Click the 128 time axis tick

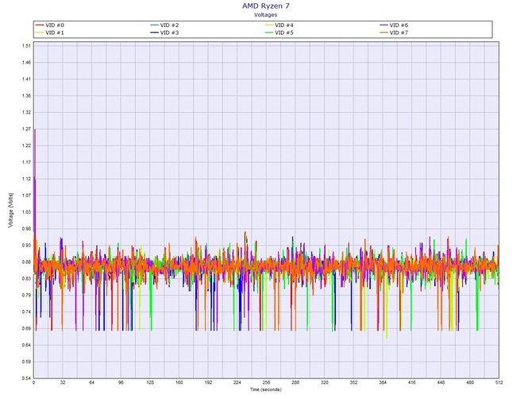pyautogui.click(x=150, y=382)
